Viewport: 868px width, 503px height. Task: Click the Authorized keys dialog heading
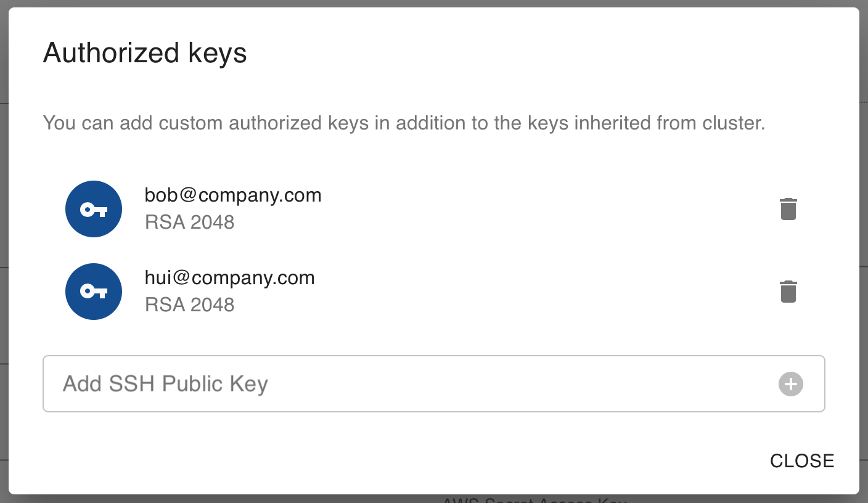tap(145, 53)
